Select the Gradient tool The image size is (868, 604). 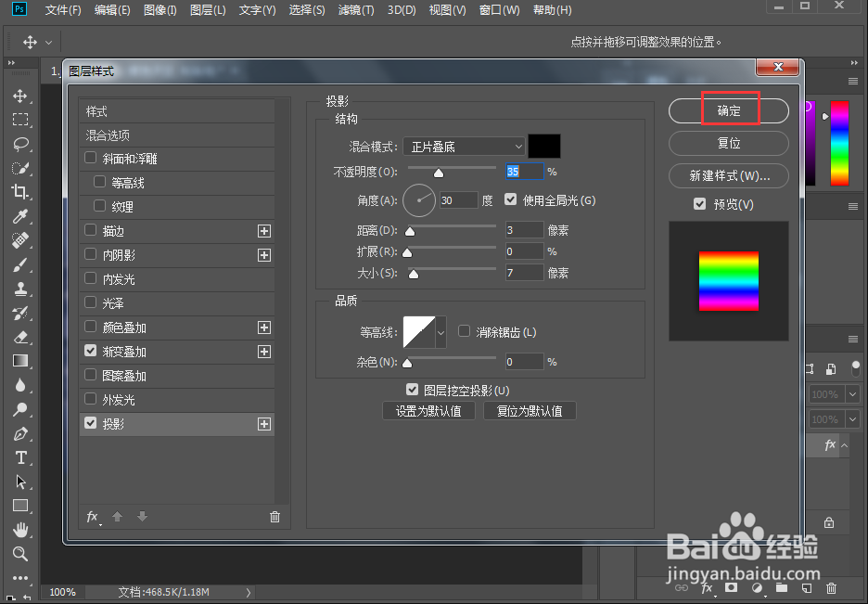20,361
